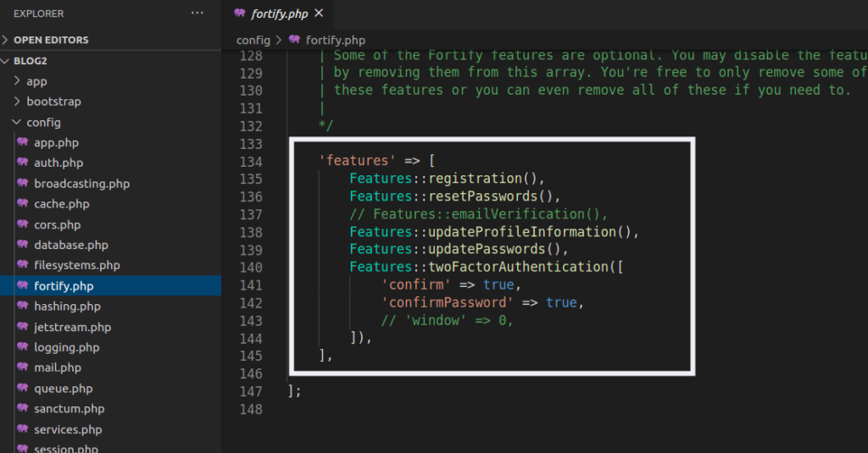
Task: Click the PHP icon beside auth.php
Action: tap(23, 163)
